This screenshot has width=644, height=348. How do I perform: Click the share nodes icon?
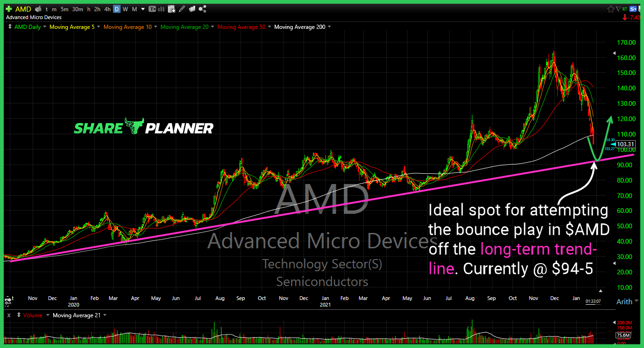(202, 9)
